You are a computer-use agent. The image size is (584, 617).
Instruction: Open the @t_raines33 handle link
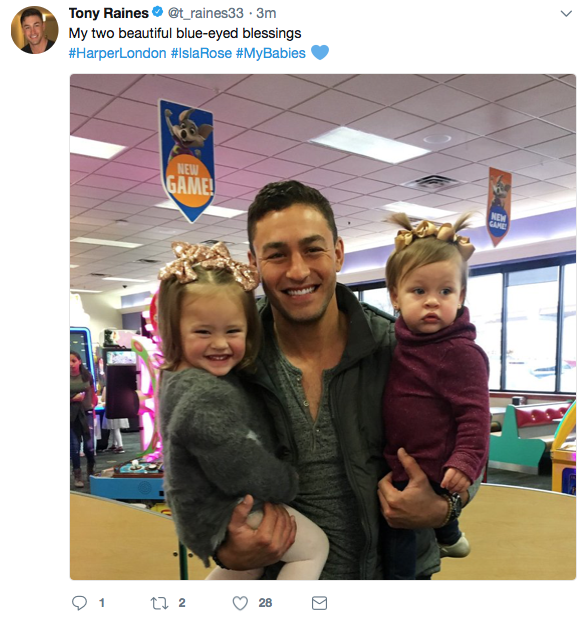point(205,13)
